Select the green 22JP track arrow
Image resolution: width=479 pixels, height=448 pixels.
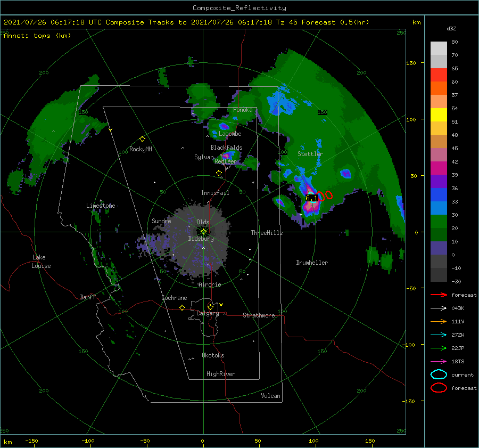click(439, 348)
